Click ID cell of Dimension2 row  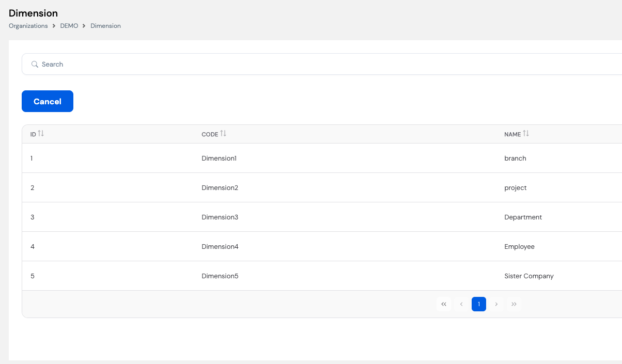click(32, 188)
